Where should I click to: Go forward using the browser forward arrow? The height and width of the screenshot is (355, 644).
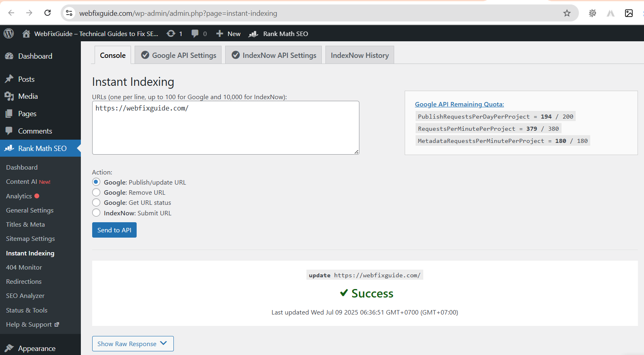click(29, 13)
